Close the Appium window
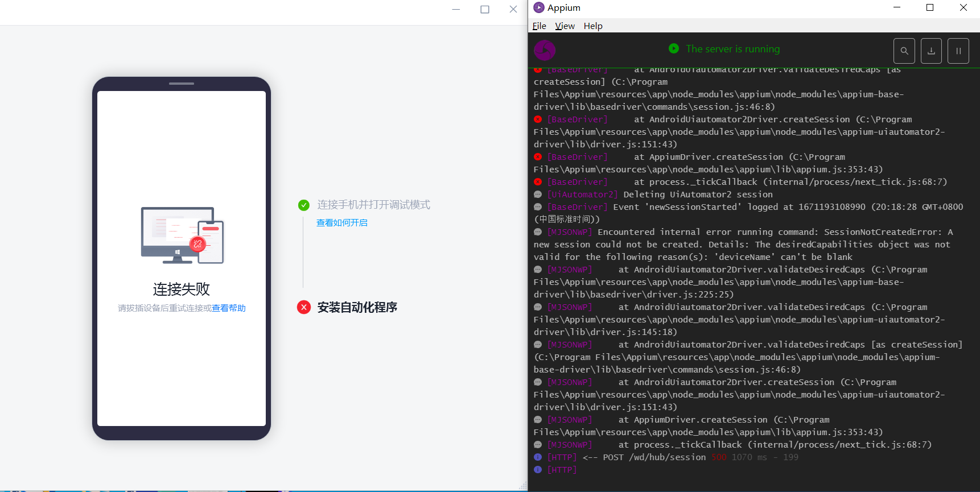This screenshot has height=492, width=980. coord(963,7)
